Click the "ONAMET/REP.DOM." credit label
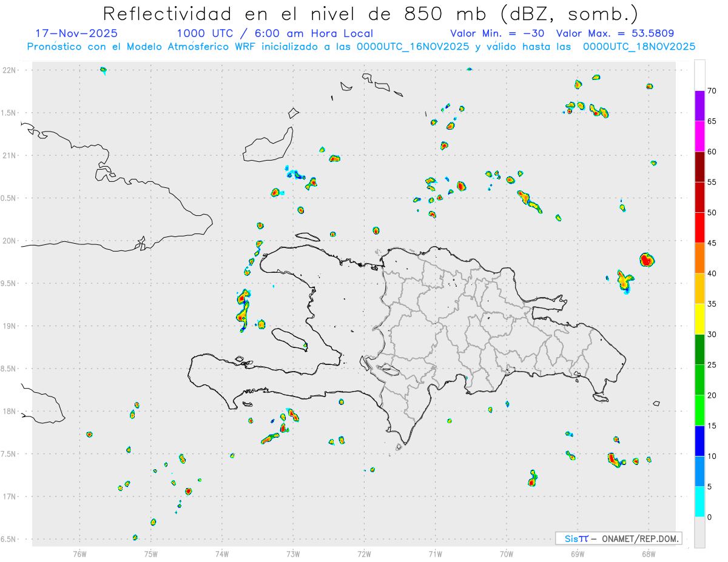 coord(639,538)
